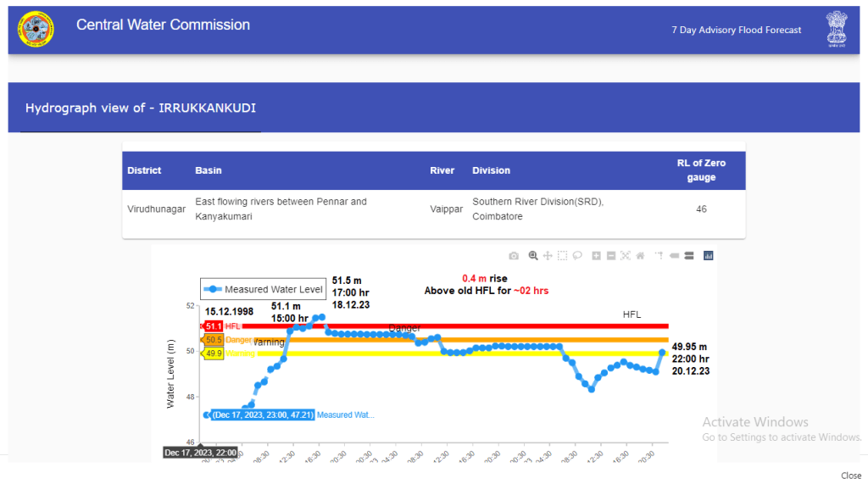This screenshot has height=484, width=868.
Task: Choose the Box Select tool
Action: coord(562,256)
